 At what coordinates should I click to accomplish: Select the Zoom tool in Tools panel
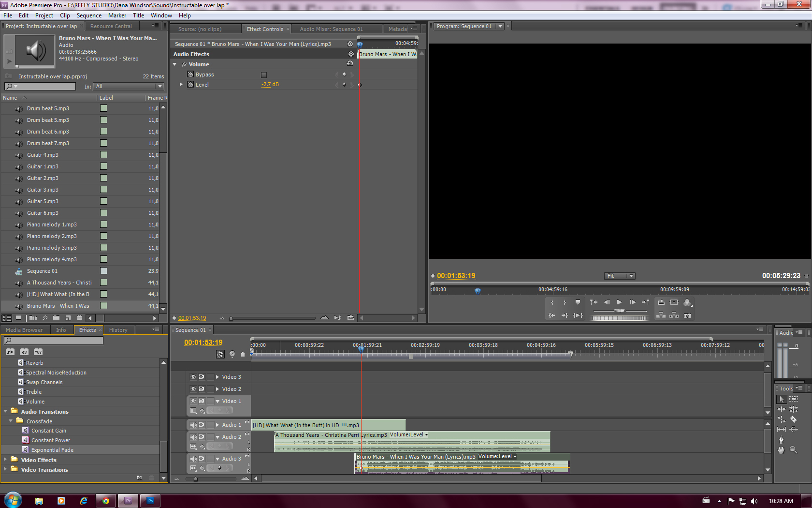click(793, 450)
